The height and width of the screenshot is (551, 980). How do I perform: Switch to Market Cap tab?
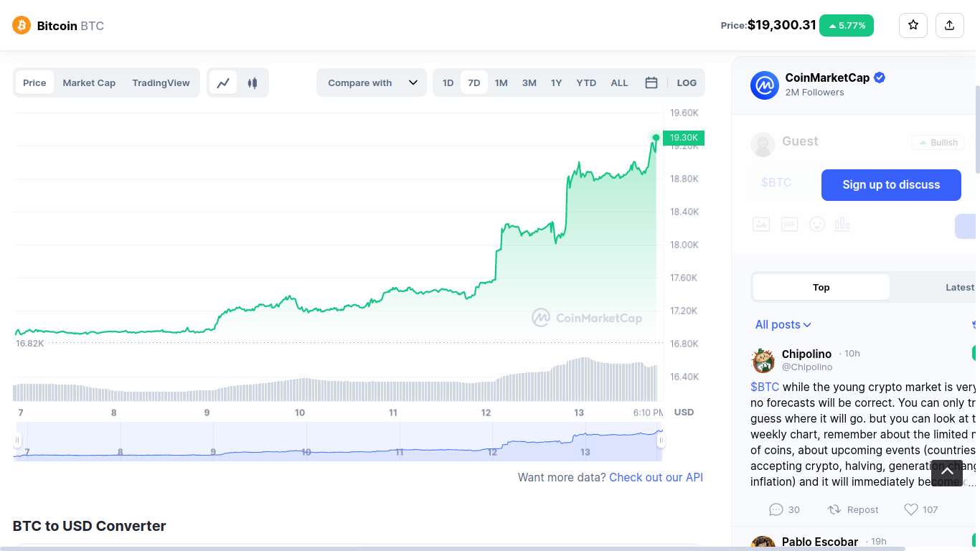coord(89,83)
